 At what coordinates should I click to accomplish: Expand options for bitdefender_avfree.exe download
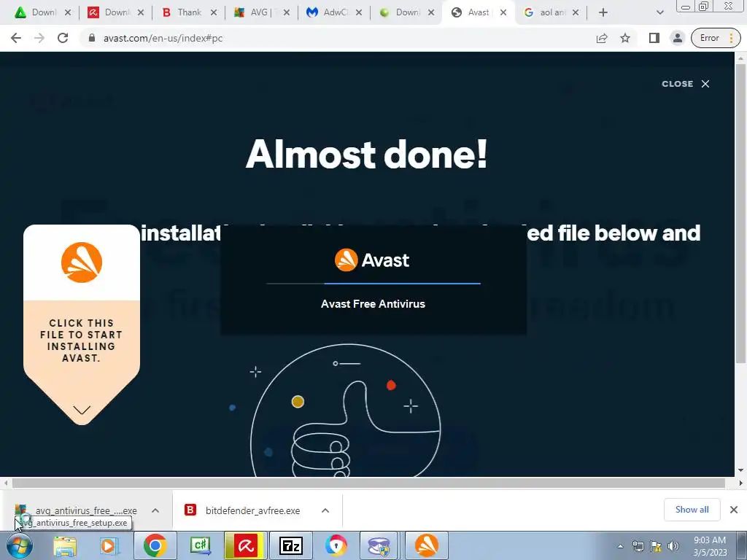pos(325,510)
